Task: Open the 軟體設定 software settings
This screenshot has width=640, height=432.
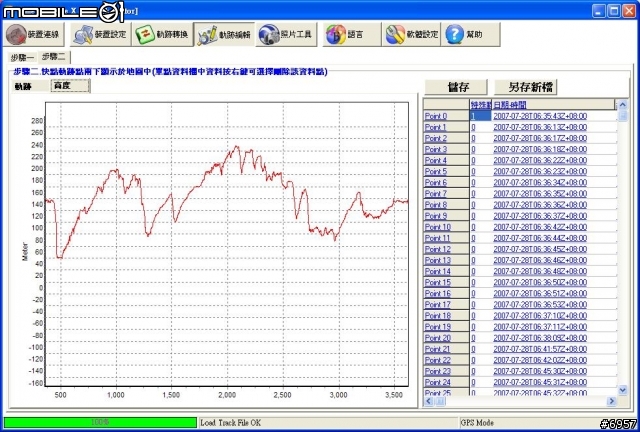Action: 411,34
